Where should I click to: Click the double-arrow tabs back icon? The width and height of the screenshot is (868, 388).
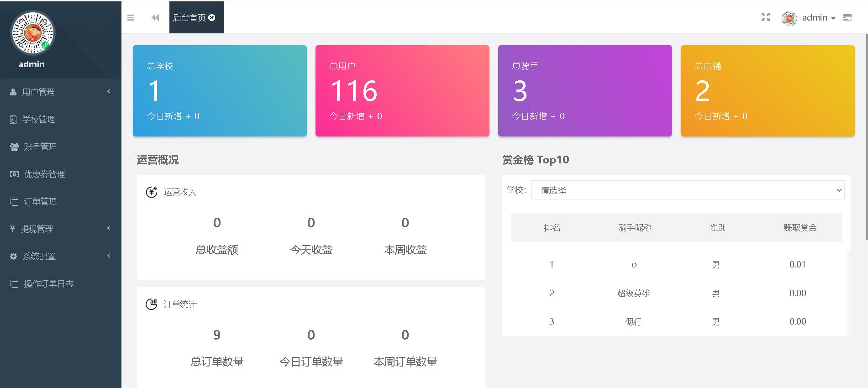pos(155,18)
